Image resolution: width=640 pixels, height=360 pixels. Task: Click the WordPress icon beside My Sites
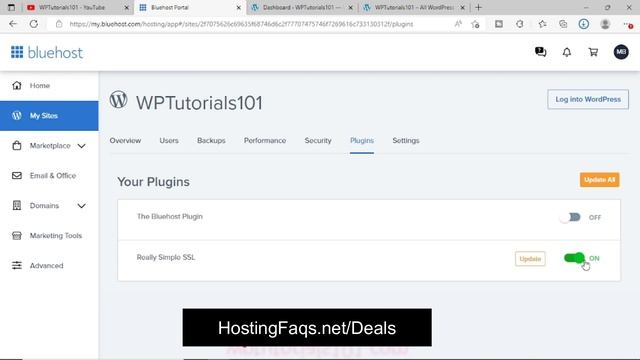[x=17, y=116]
